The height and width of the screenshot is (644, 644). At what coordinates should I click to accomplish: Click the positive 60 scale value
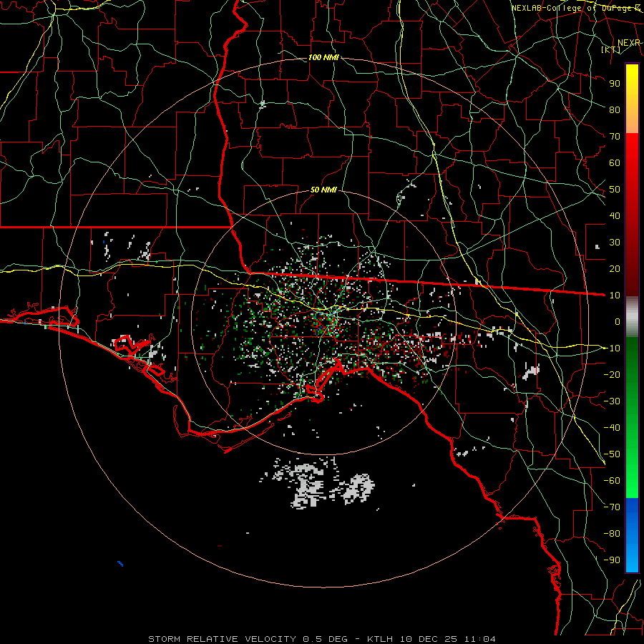tap(615, 162)
